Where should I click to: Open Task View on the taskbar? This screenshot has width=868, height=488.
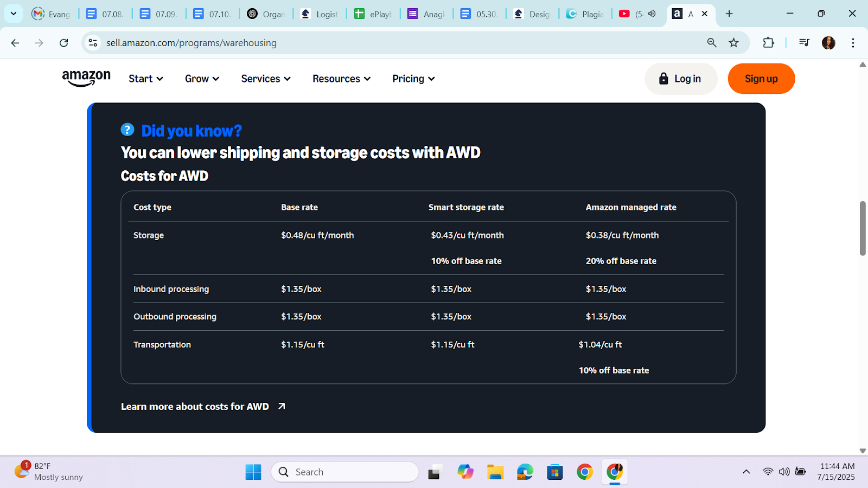pos(434,472)
